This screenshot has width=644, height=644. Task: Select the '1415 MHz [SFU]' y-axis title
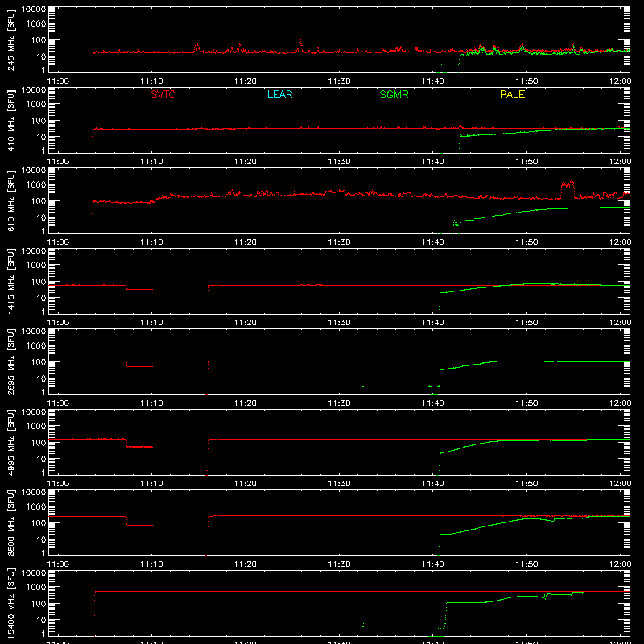[11, 281]
